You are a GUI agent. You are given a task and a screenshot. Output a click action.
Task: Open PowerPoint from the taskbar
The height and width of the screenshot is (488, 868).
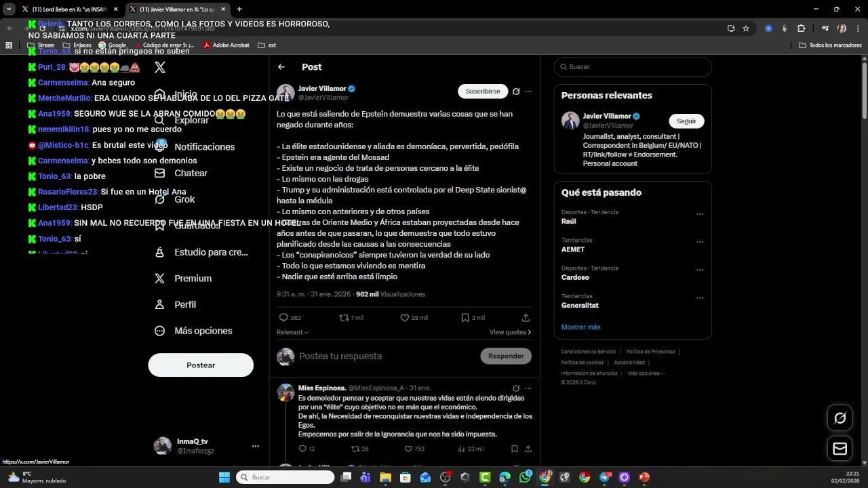click(644, 477)
